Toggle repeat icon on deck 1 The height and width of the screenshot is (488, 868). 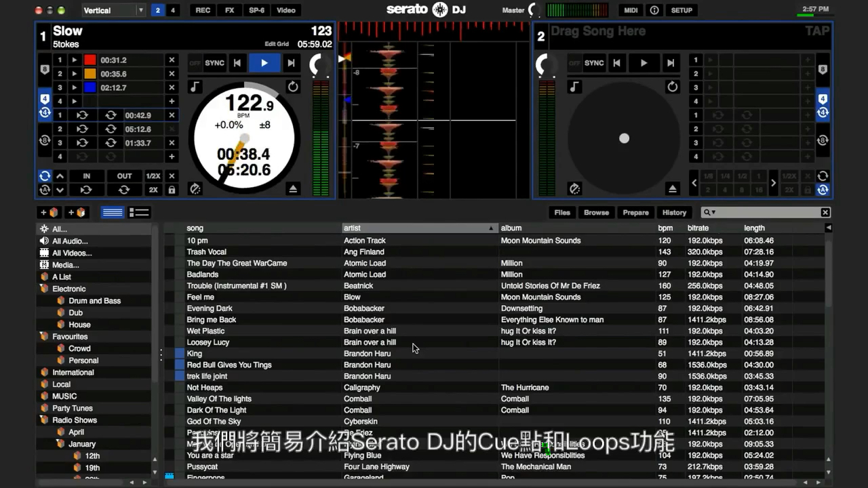click(292, 87)
